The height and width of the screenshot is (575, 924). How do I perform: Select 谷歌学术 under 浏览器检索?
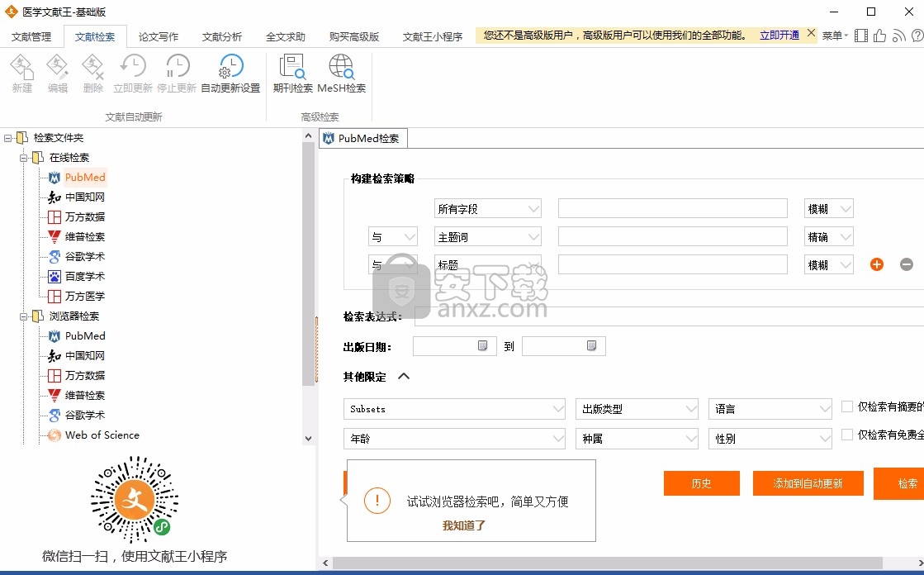click(x=84, y=416)
